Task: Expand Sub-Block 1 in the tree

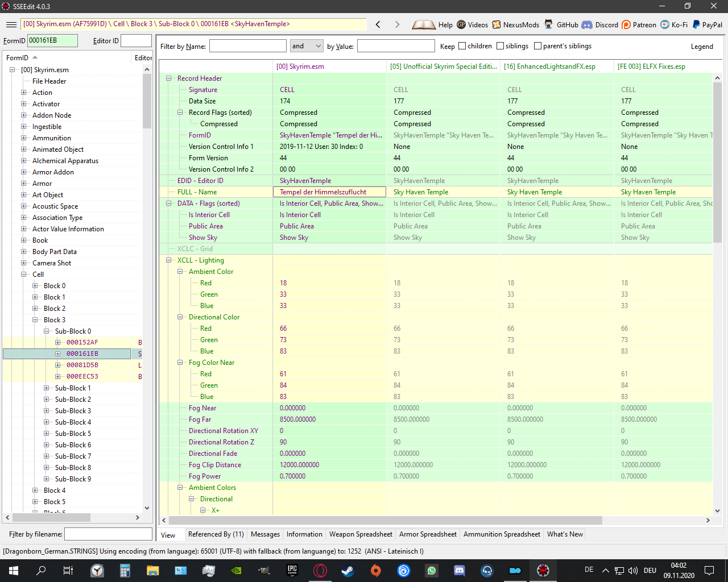Action: (47, 388)
